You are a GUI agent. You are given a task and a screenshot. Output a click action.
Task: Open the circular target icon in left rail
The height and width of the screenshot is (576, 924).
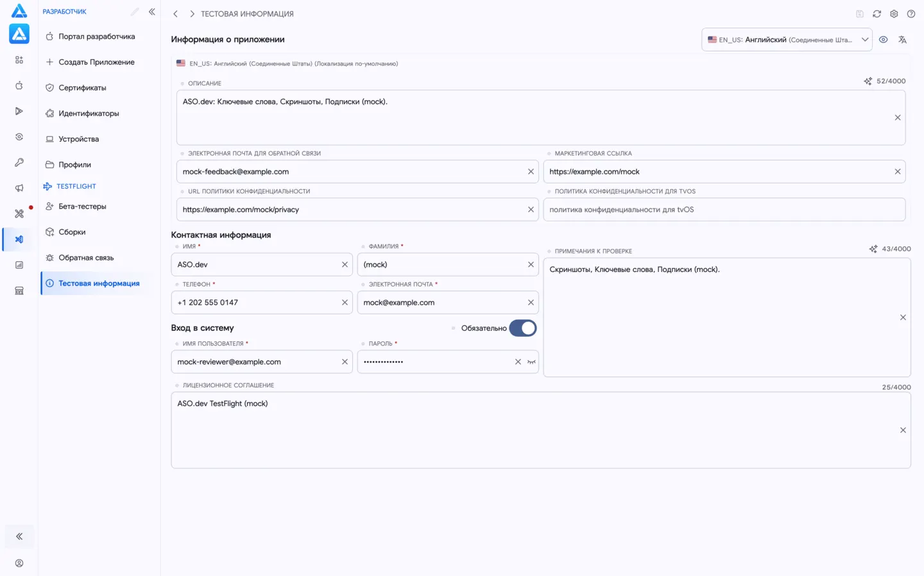click(x=19, y=137)
